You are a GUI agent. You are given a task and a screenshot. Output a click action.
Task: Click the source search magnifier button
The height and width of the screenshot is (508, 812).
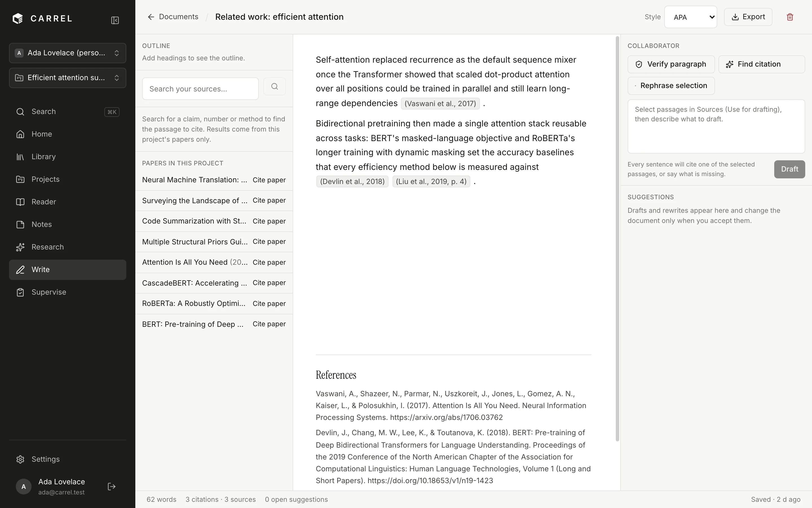point(274,86)
